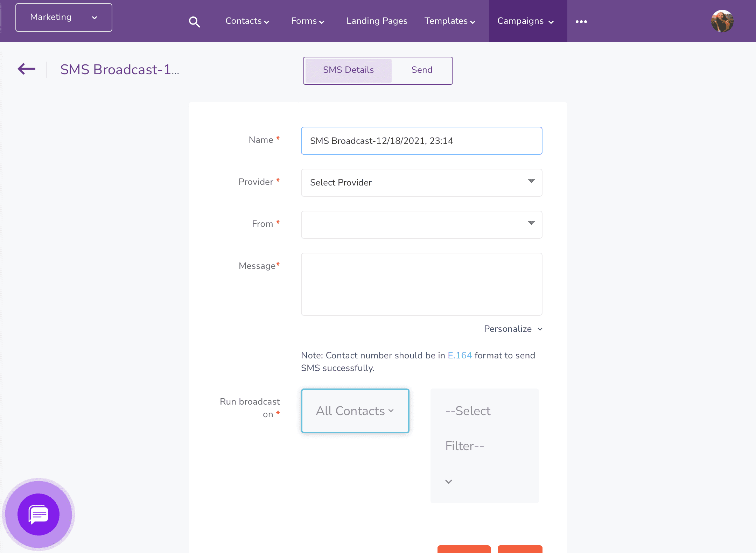Open the user profile avatar
756x553 pixels.
point(722,21)
